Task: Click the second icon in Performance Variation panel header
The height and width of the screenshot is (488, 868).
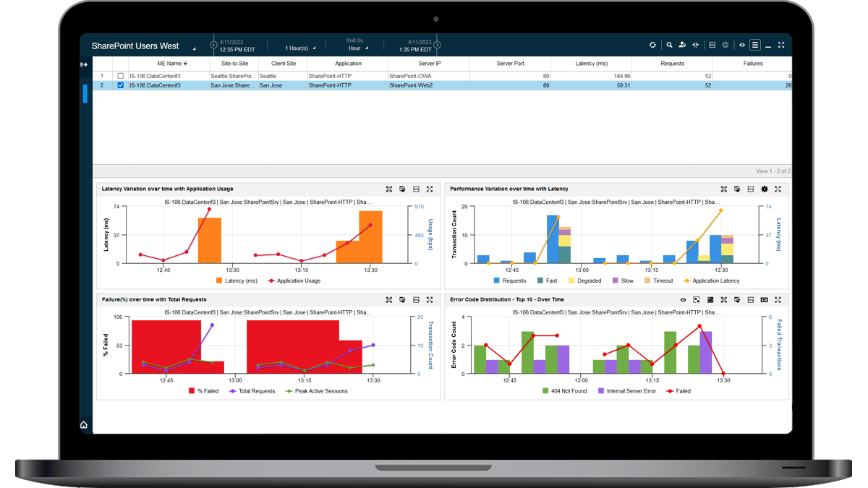Action: (737, 189)
